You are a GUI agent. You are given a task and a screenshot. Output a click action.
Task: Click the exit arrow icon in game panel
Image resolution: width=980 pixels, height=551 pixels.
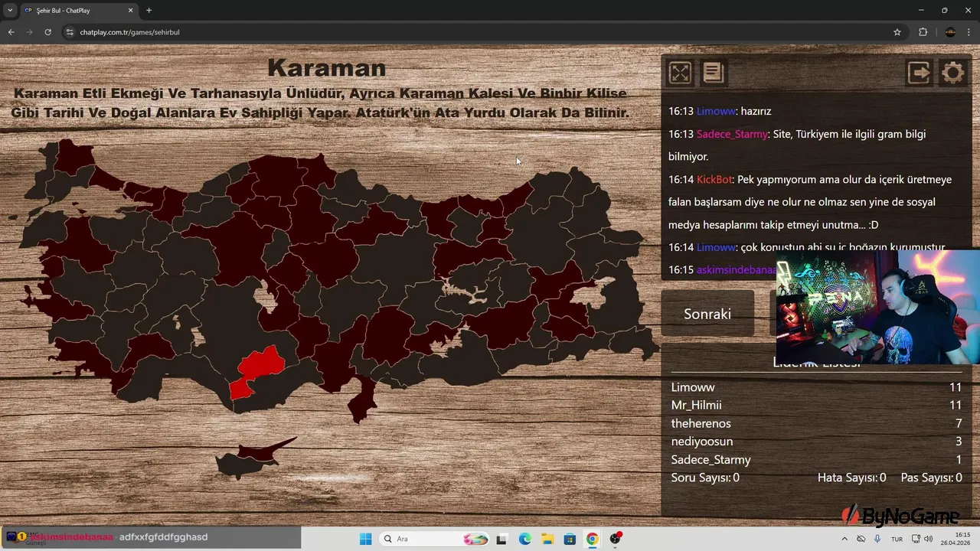coord(919,73)
